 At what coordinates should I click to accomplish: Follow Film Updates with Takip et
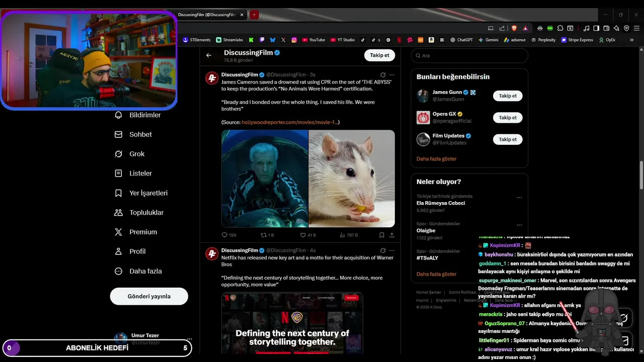508,139
